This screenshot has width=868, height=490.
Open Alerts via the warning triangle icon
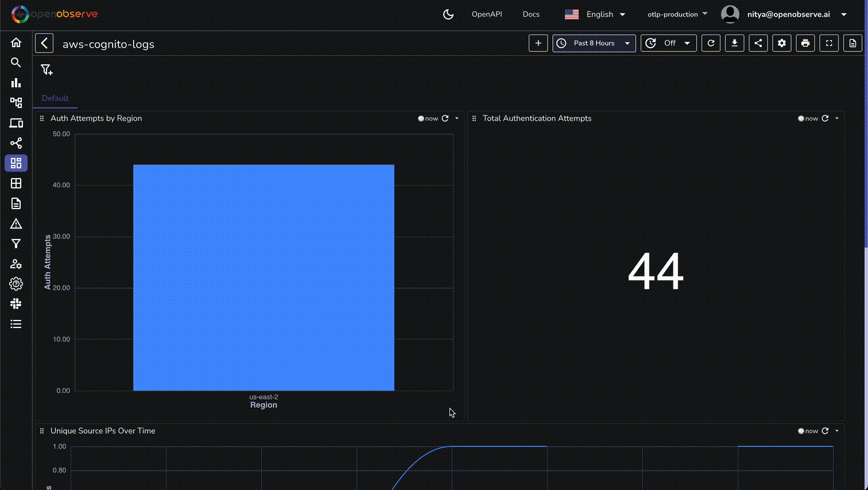click(16, 223)
